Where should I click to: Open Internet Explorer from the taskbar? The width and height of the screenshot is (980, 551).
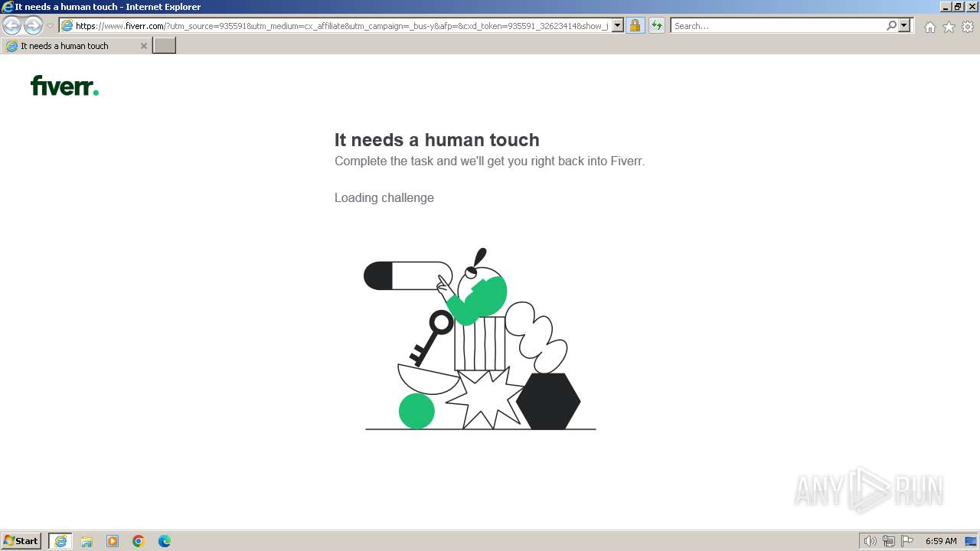pyautogui.click(x=60, y=541)
